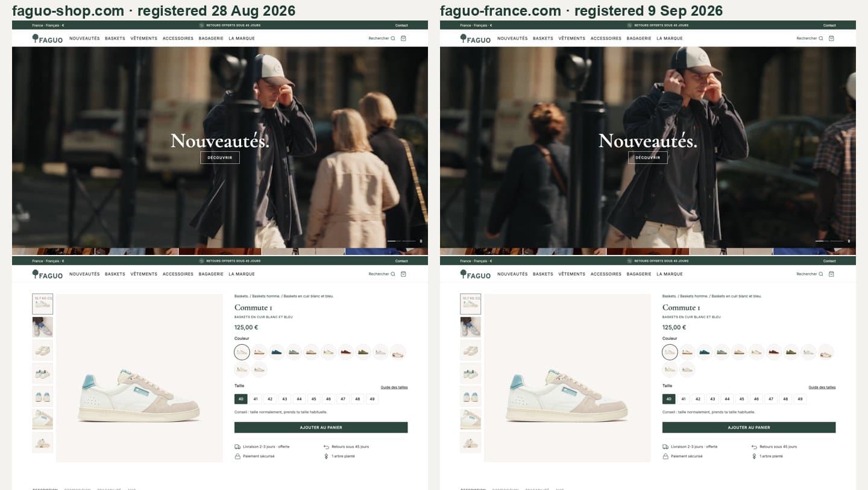This screenshot has height=490, width=868.
Task: Open VÊTEMENTS menu on faguo-france.com homepage
Action: (x=572, y=38)
